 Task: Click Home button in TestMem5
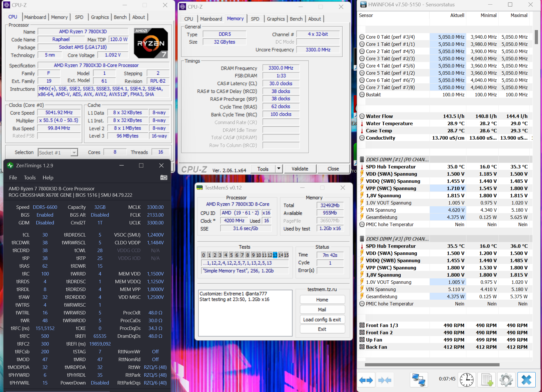322,300
